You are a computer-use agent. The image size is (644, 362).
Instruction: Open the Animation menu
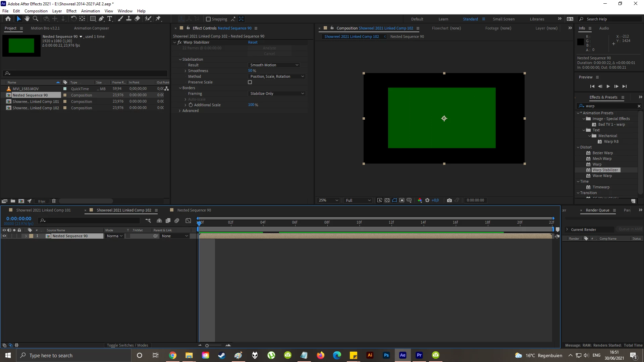90,11
